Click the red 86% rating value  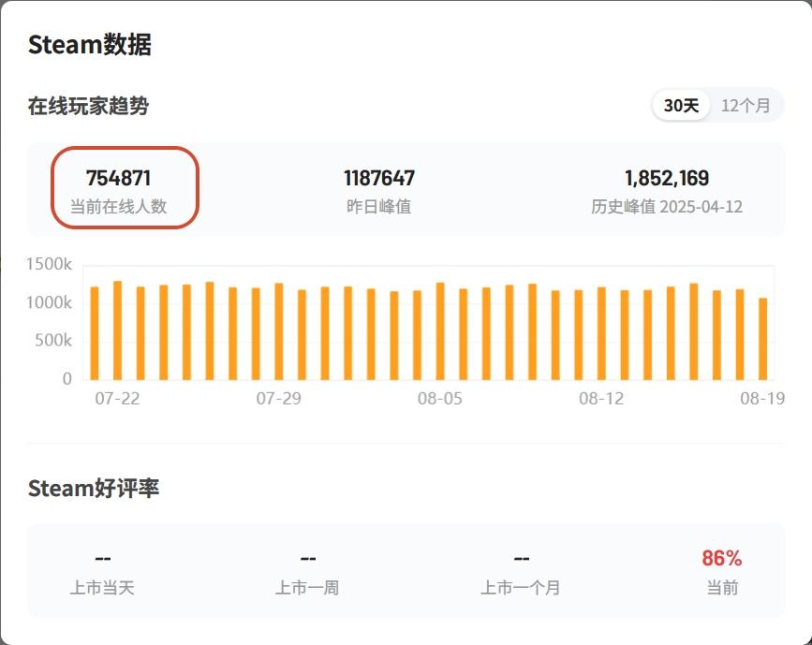[722, 559]
